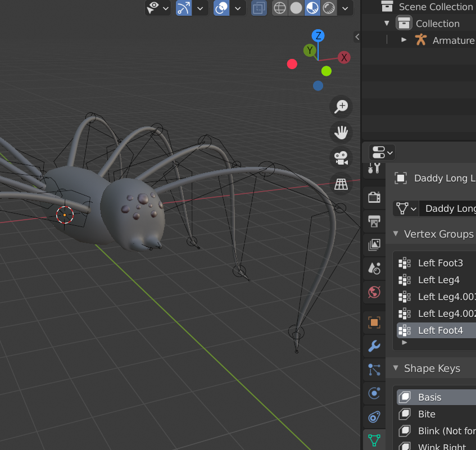Toggle X-ray view button
This screenshot has height=450, width=476.
point(259,8)
